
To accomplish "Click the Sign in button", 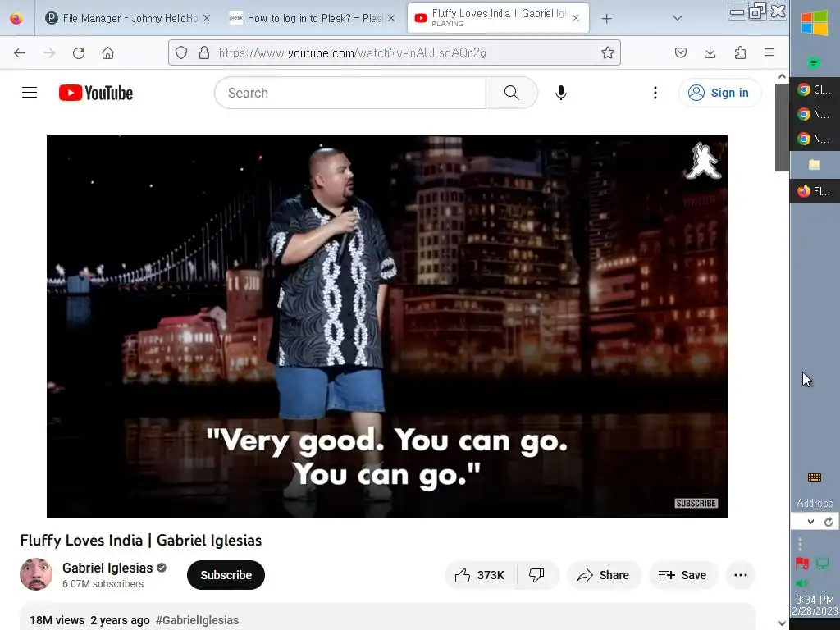I will (x=719, y=93).
